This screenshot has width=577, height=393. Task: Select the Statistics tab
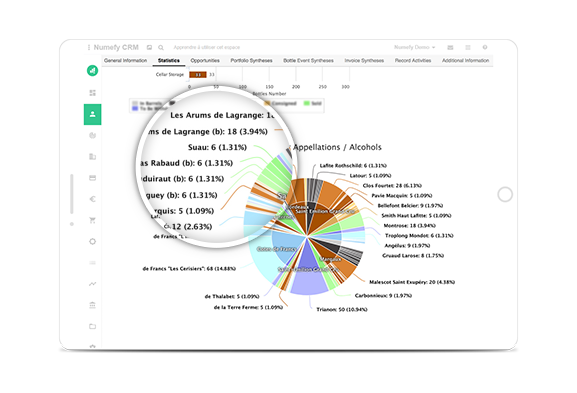click(x=169, y=60)
